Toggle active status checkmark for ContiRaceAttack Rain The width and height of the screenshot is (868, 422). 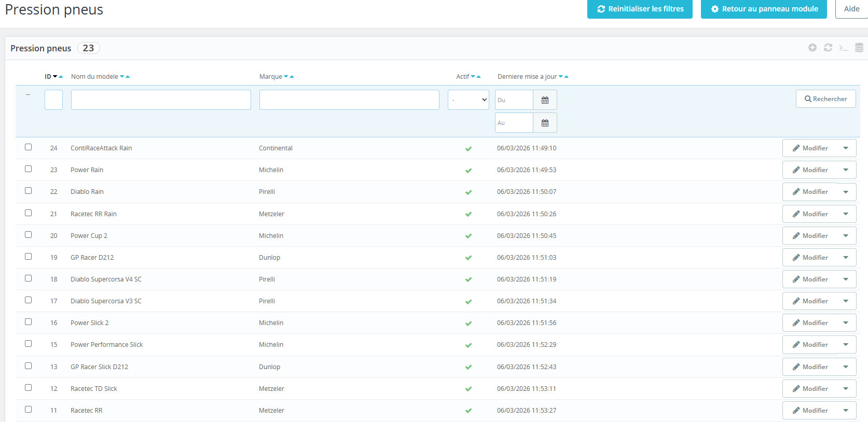point(469,149)
